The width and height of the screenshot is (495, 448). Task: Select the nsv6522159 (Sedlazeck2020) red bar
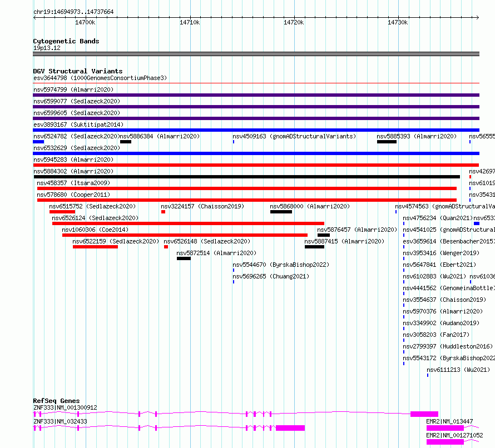point(95,247)
